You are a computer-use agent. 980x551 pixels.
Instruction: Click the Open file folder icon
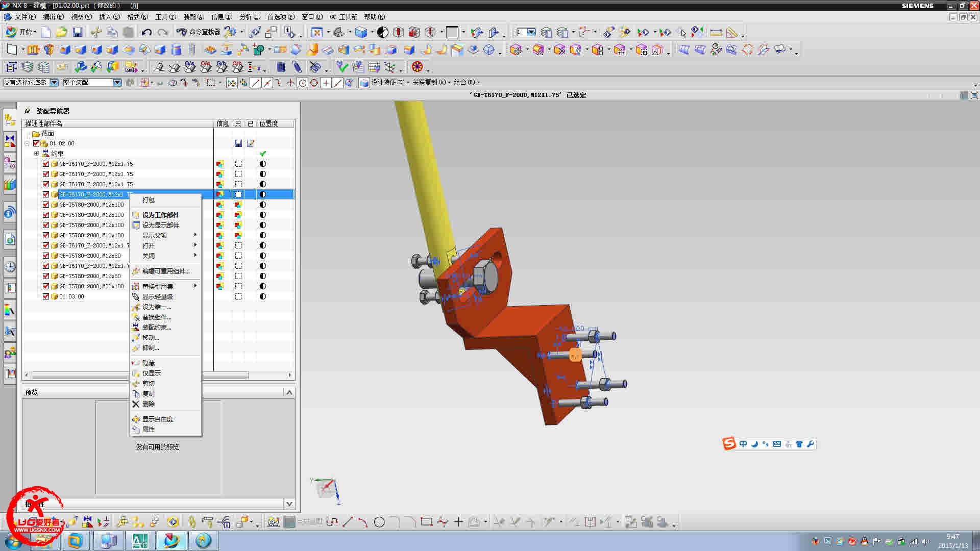[61, 32]
